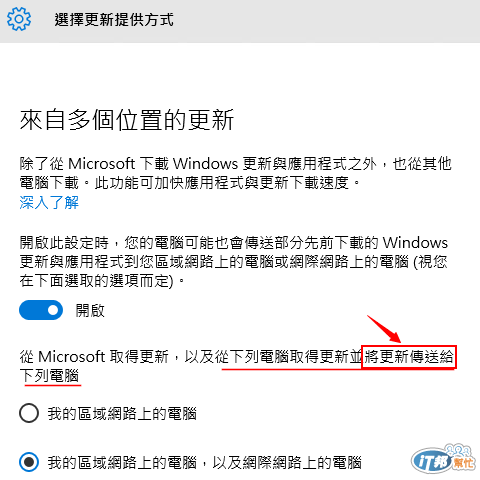Image resolution: width=480 pixels, height=480 pixels.
Task: Open the 深入了解 link
Action: [49, 202]
